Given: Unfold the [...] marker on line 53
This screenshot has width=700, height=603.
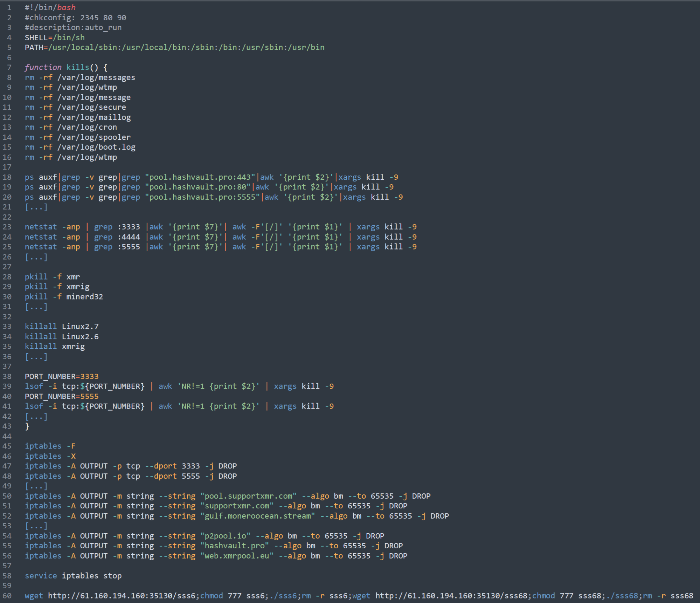Looking at the screenshot, I should point(36,526).
